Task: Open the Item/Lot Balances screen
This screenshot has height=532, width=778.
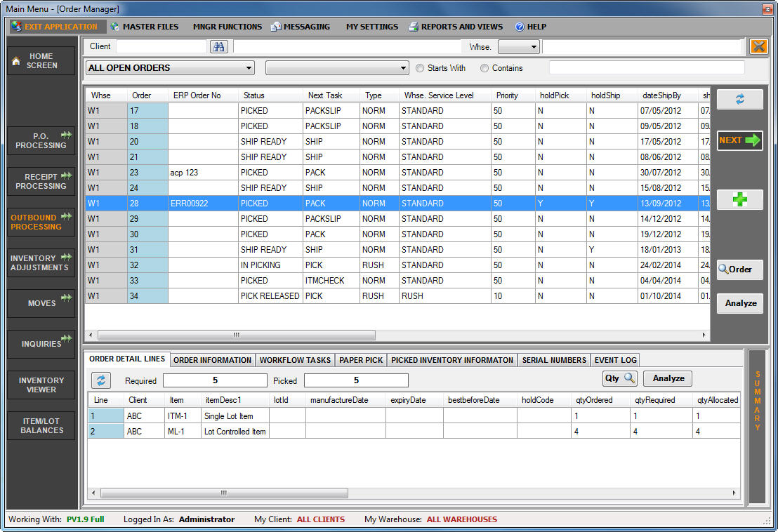Action: click(41, 425)
